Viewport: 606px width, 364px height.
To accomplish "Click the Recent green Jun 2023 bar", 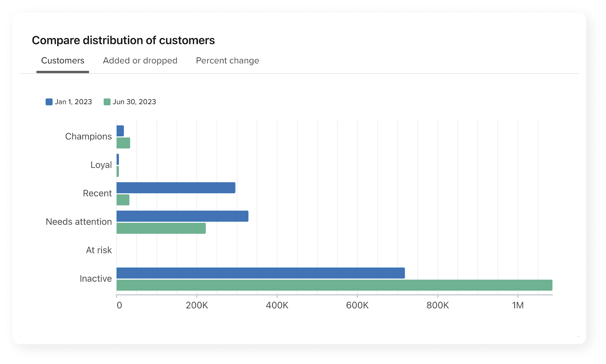I will click(x=123, y=200).
